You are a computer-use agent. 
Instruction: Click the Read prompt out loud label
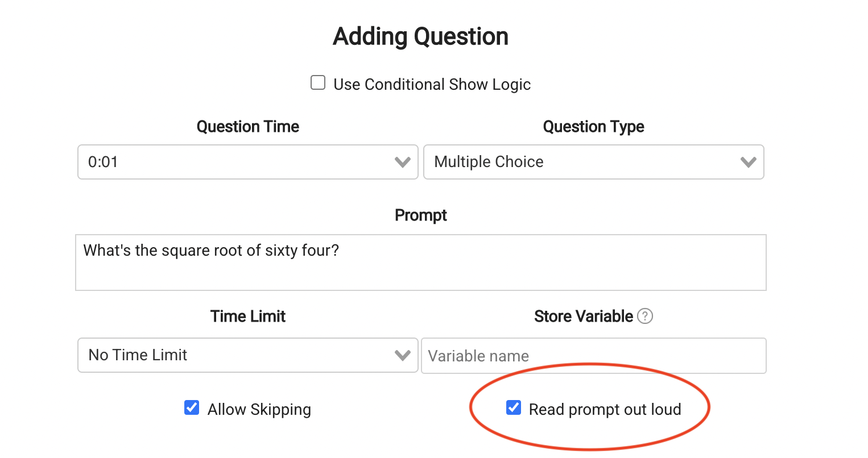pos(605,409)
